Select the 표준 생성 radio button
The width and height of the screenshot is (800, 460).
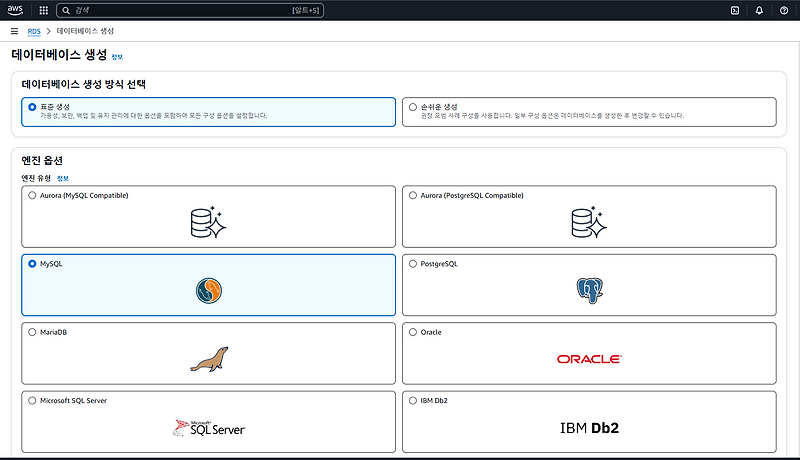coord(32,107)
